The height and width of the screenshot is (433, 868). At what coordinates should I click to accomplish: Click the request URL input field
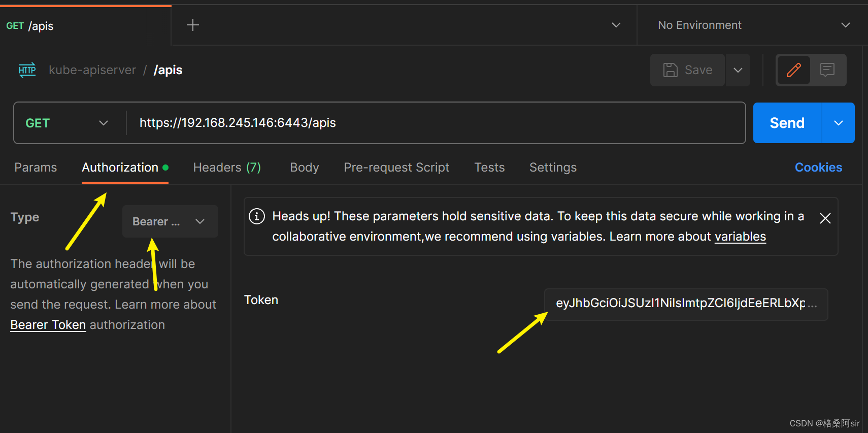point(437,123)
